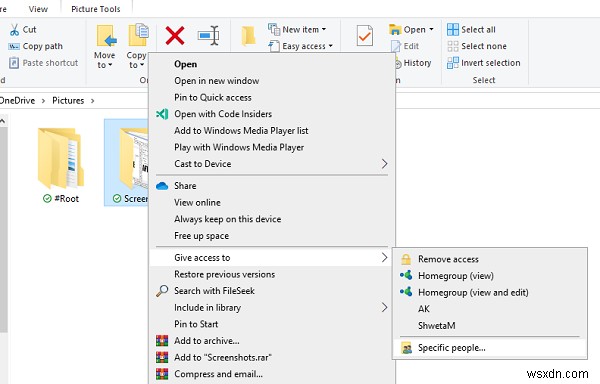Click the Invert selection icon

[x=453, y=63]
